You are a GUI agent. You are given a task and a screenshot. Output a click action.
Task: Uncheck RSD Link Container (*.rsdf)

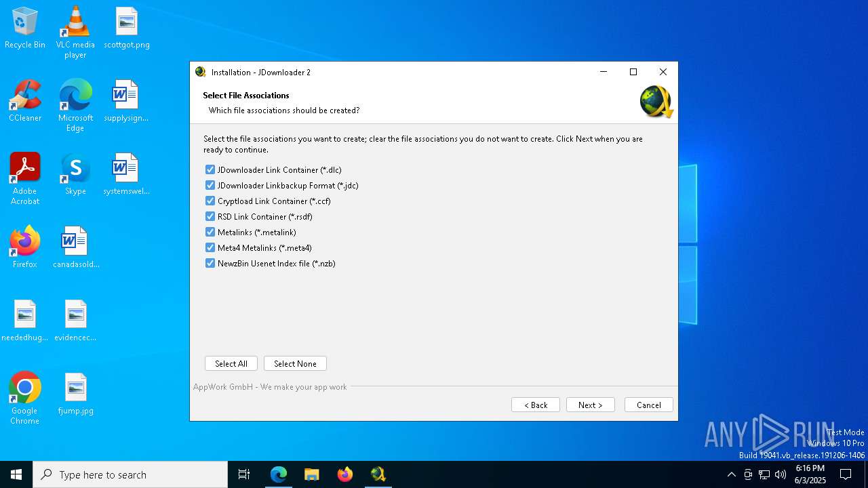tap(210, 217)
